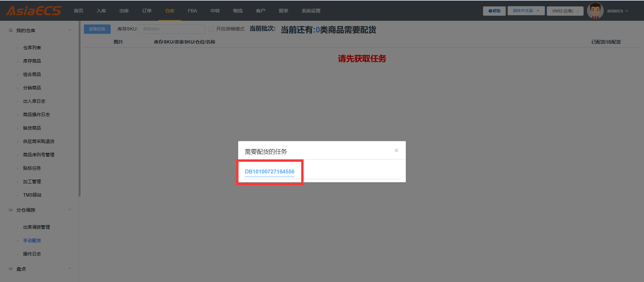Open 供应商采购退货 in sidebar
Screen dimensions: 644x282
click(x=39, y=141)
